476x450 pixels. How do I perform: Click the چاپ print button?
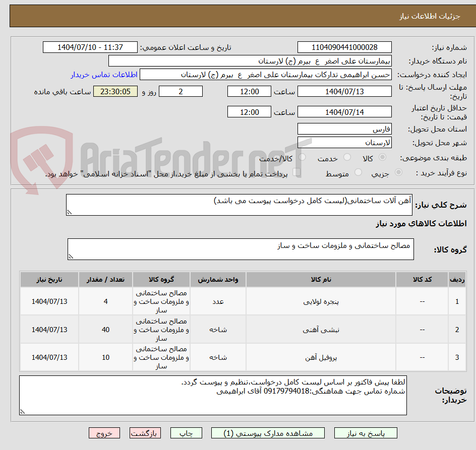(x=186, y=433)
